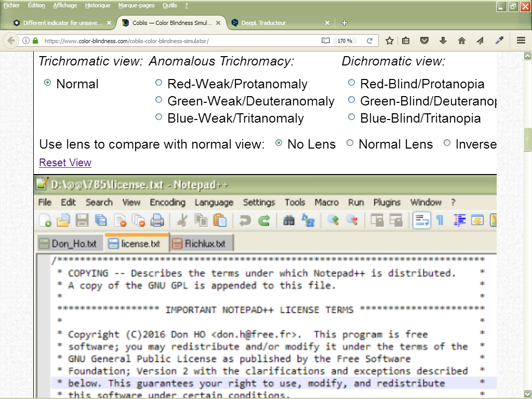
Task: Click the 170 % zoom level indicator
Action: coord(345,41)
